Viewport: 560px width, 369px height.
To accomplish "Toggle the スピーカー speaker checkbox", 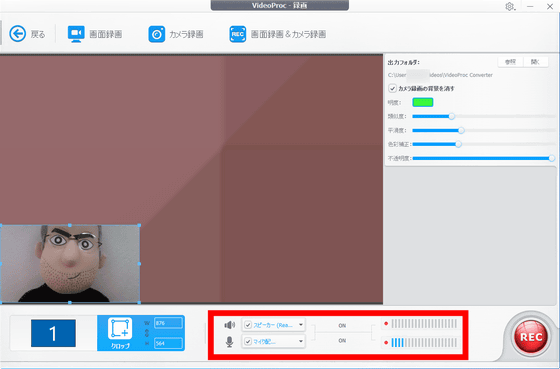I will (x=248, y=325).
